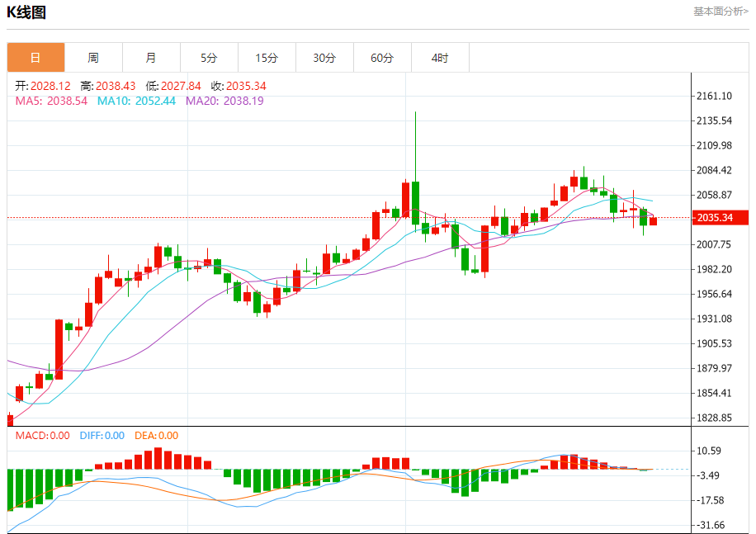Click the 1854.41 price axis label
Image resolution: width=756 pixels, height=534 pixels.
[x=714, y=393]
